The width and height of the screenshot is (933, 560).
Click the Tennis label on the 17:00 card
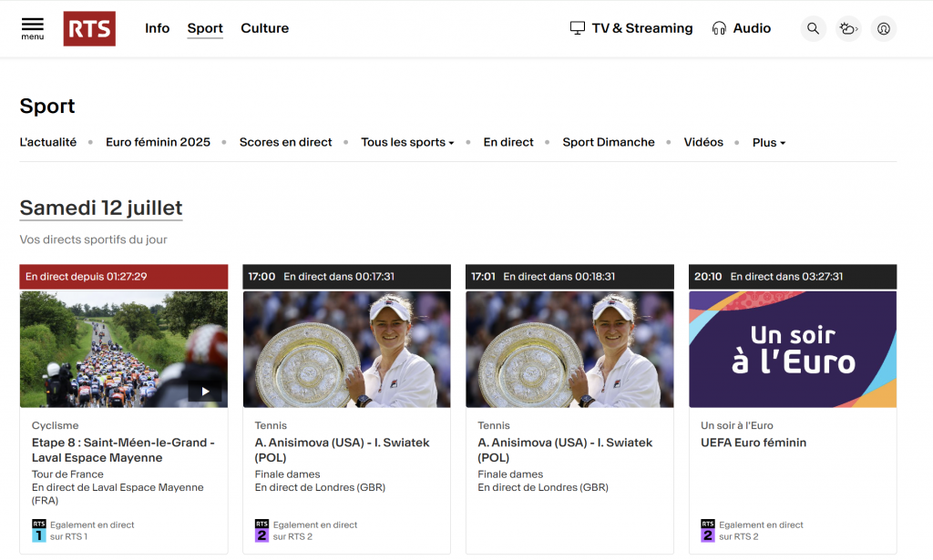[271, 425]
